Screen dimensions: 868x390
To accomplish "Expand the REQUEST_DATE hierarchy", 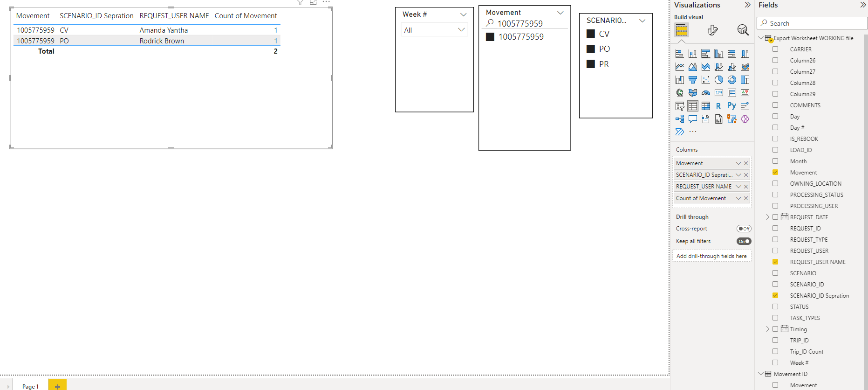I will click(767, 217).
